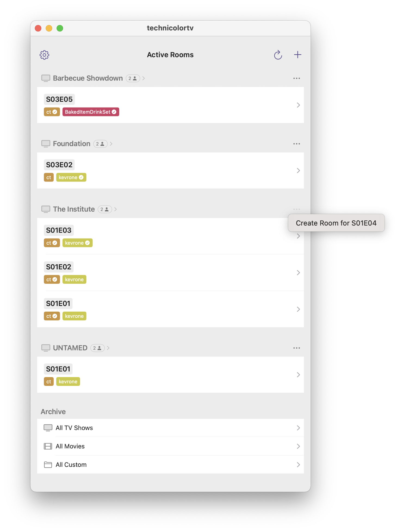397x532 pixels.
Task: Click the BakedItemDrinkSet user tag
Action: click(x=91, y=112)
